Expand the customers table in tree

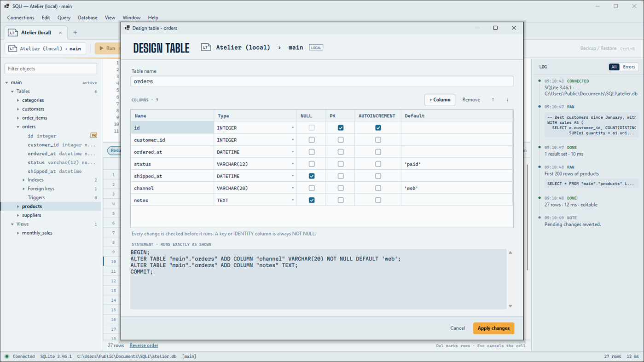pos(18,109)
